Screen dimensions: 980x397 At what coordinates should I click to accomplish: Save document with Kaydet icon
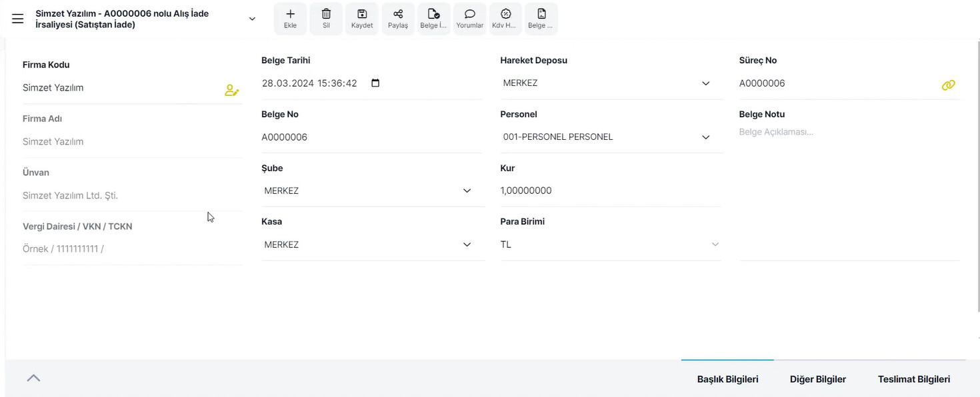pos(362,14)
